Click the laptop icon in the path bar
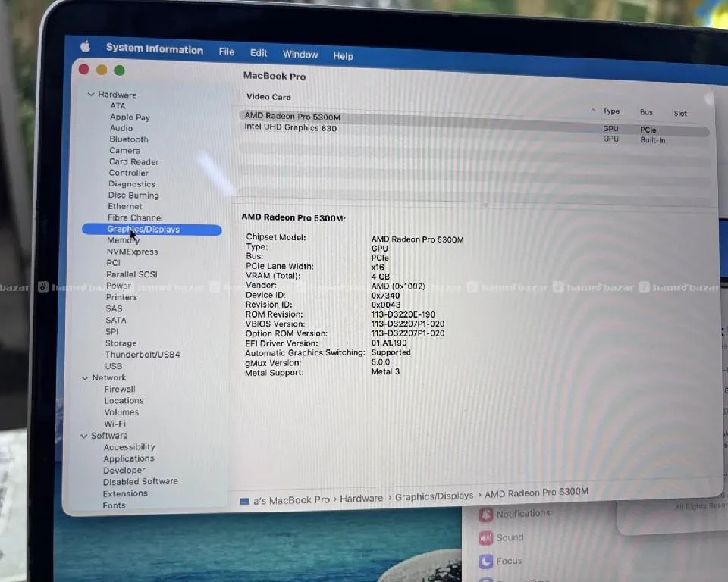The width and height of the screenshot is (728, 582). tap(244, 502)
